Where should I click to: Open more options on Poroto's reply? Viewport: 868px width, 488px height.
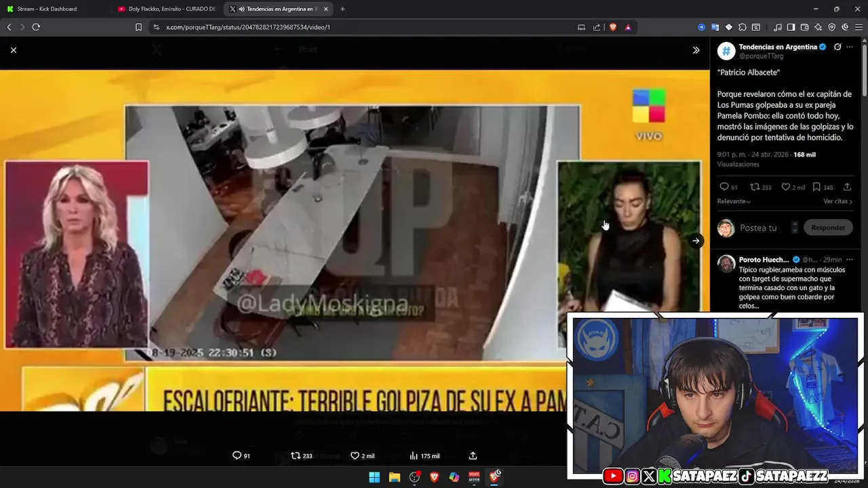(x=849, y=260)
